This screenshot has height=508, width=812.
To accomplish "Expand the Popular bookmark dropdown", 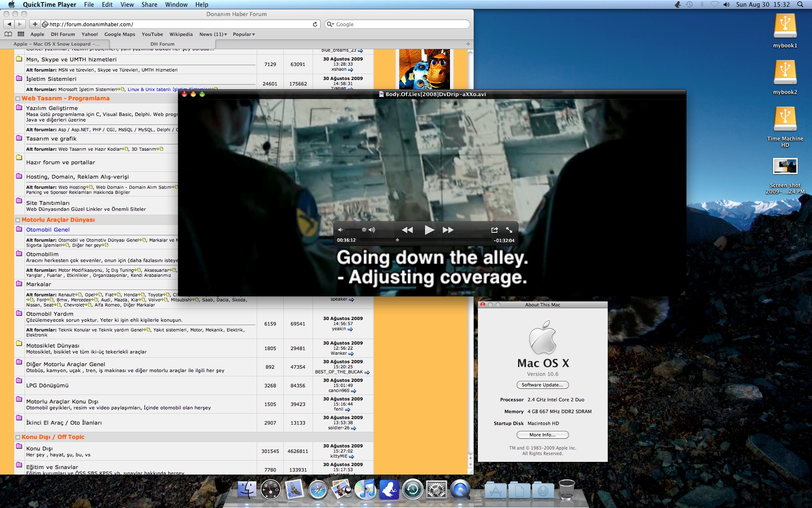I will [244, 34].
